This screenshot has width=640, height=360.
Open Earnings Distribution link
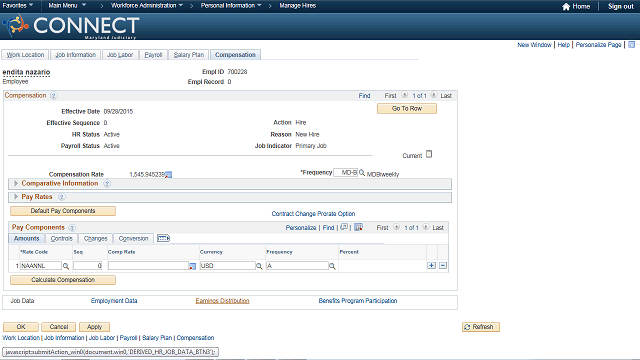coord(222,301)
